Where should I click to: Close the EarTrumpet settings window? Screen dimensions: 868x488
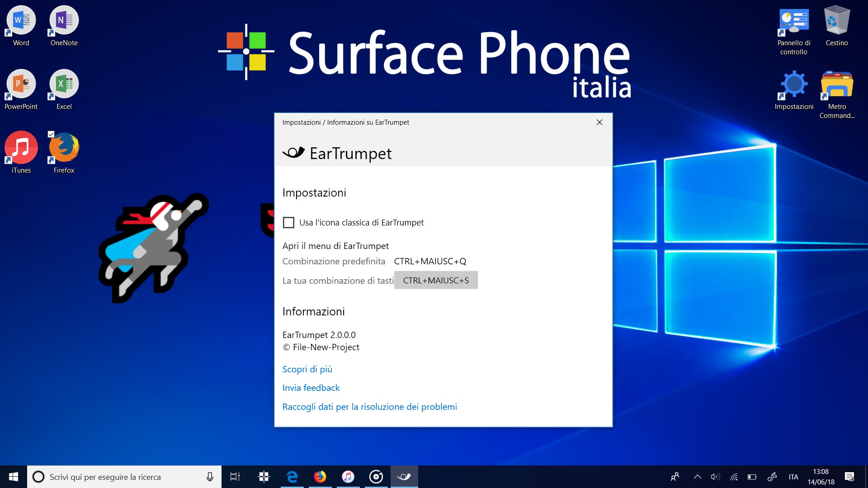click(x=599, y=122)
